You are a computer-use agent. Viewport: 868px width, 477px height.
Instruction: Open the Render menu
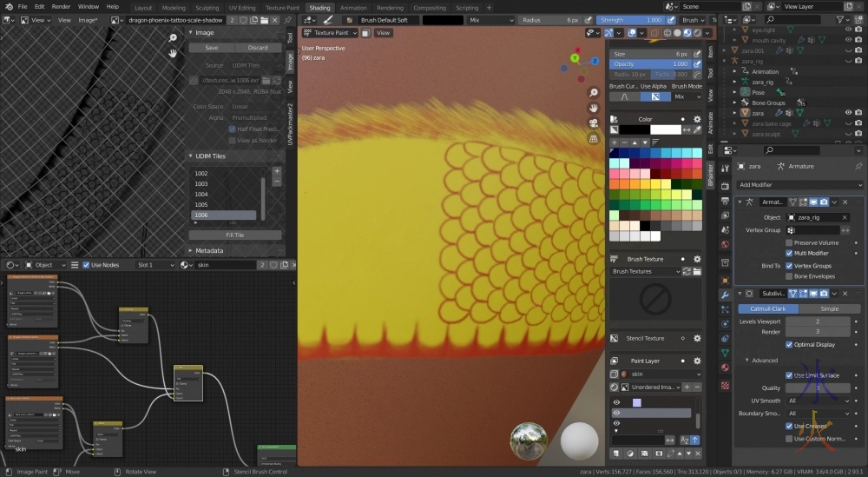pyautogui.click(x=61, y=7)
